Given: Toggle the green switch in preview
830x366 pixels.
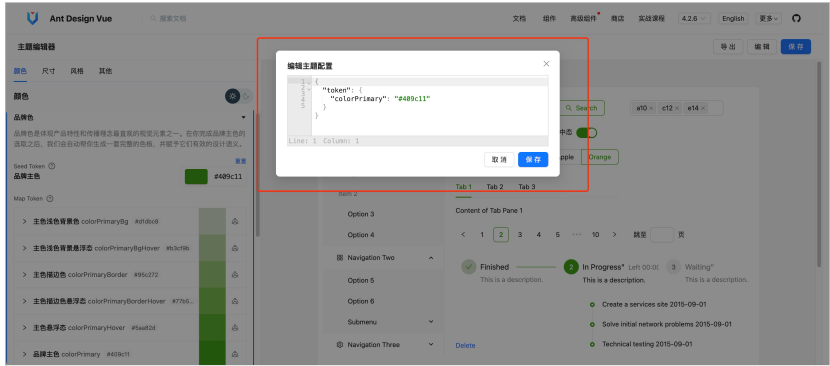Looking at the screenshot, I should pyautogui.click(x=587, y=132).
